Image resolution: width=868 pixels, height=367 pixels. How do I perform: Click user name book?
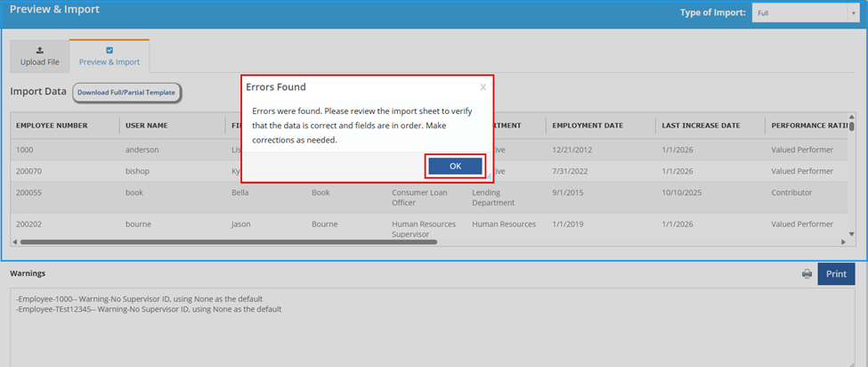tap(134, 192)
